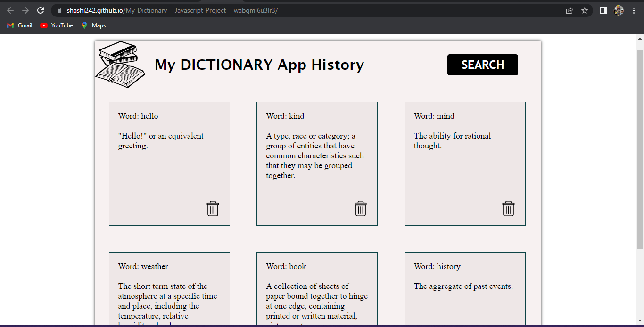Viewport: 644px width, 327px height.
Task: Delete the "mind" card via its trash icon
Action: point(508,208)
